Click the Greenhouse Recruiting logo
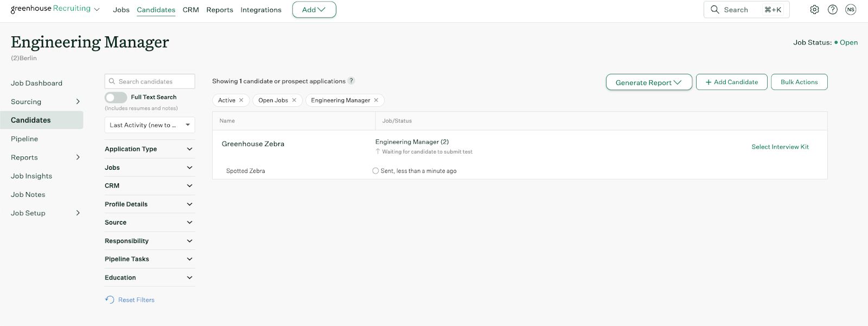 click(50, 9)
